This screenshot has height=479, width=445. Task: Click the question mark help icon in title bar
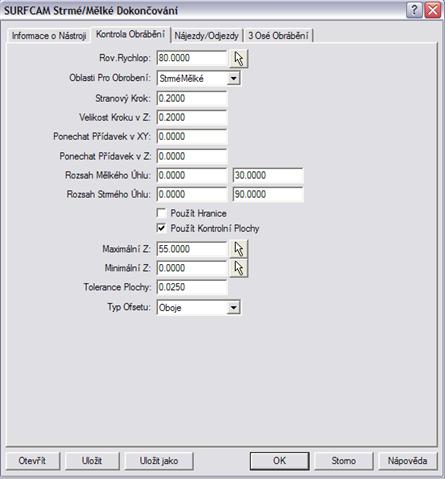pyautogui.click(x=414, y=10)
